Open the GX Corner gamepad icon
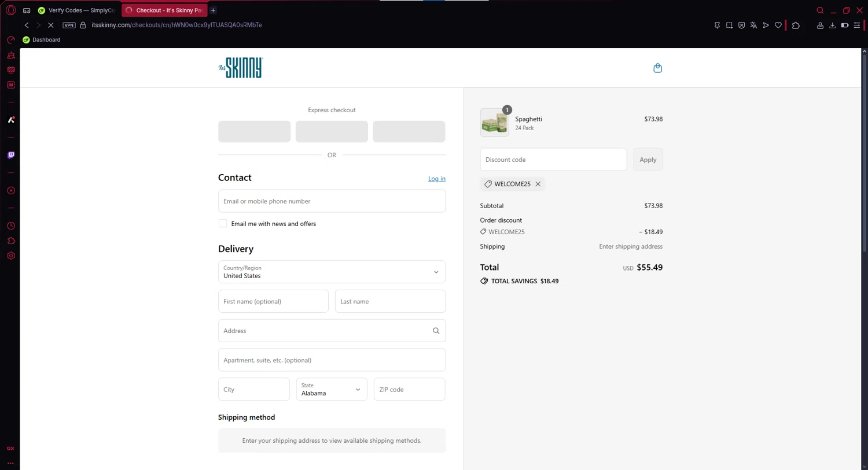The image size is (868, 470). click(x=27, y=10)
